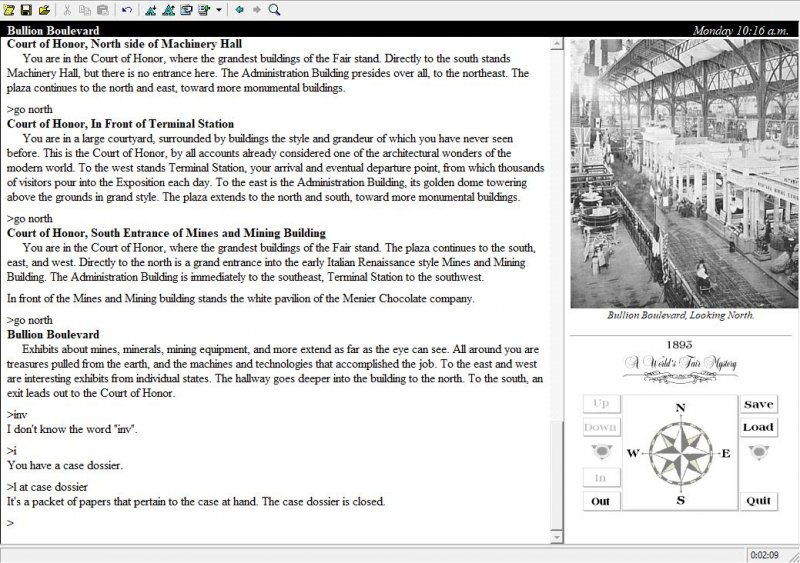Click the In movement button
800x563 pixels.
point(602,478)
